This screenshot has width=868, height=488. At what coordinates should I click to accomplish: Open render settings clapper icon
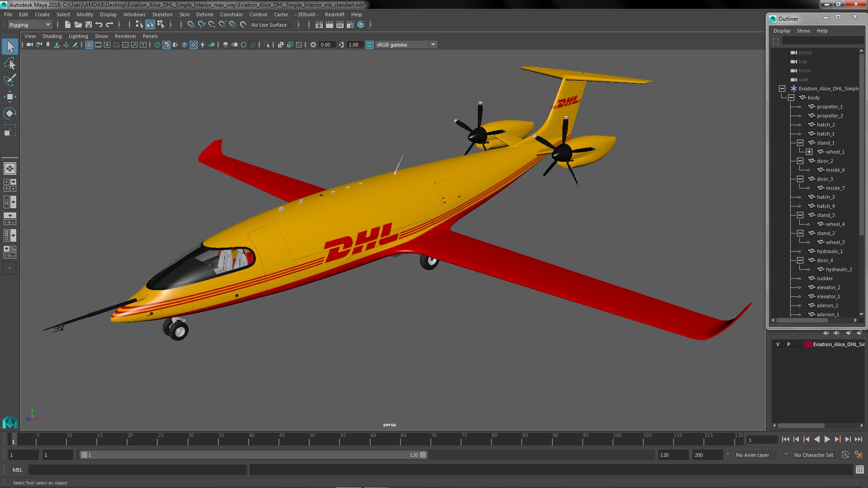350,25
